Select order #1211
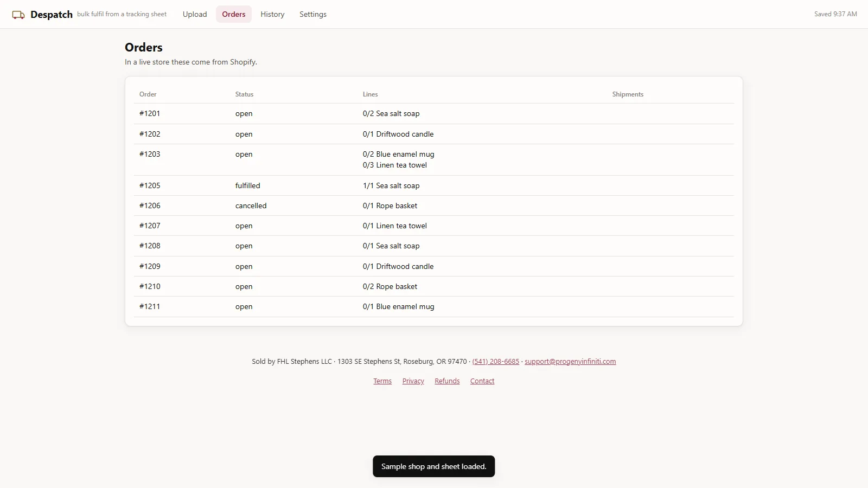Viewport: 868px width, 488px height. (x=150, y=306)
